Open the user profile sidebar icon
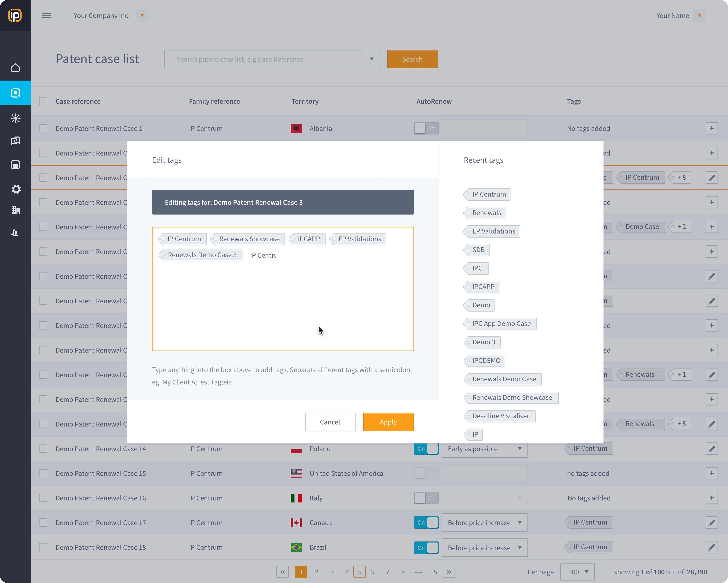The height and width of the screenshot is (583, 728). point(15,233)
